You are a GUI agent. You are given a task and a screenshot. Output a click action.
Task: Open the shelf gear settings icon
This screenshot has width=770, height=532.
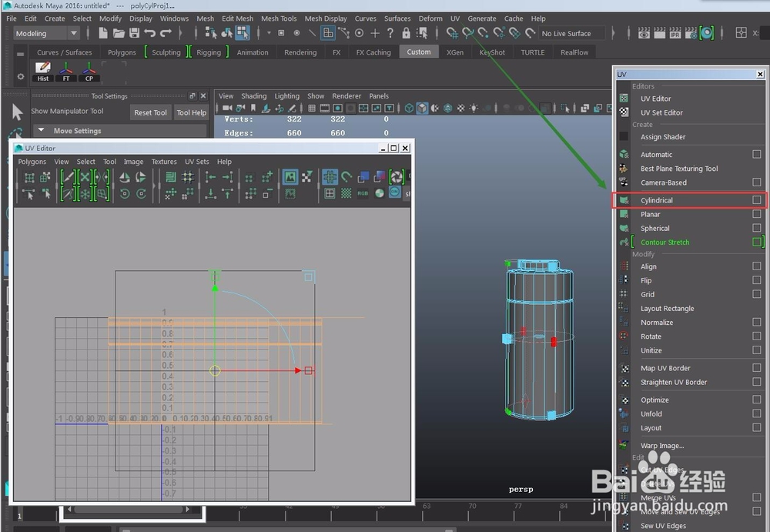pos(20,76)
